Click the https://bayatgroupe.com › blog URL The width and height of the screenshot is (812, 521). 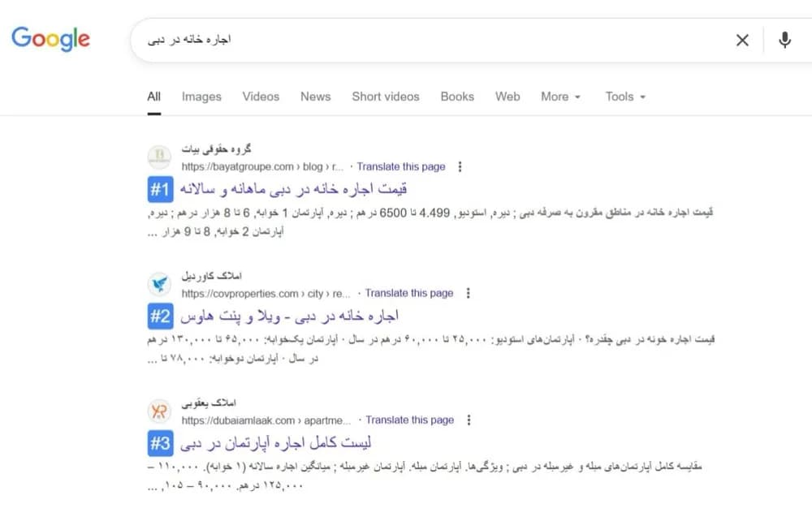[x=262, y=166]
